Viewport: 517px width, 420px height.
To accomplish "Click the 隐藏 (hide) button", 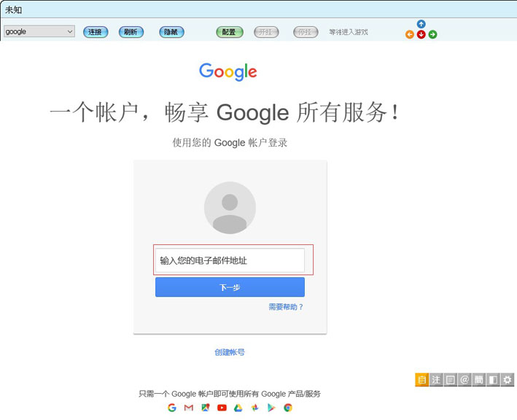I will point(171,32).
